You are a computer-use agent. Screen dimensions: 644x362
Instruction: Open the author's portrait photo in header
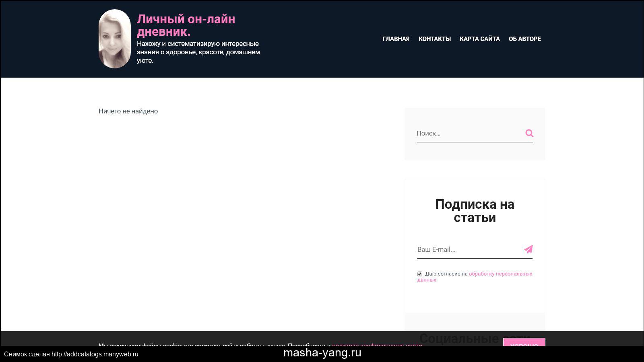point(115,39)
